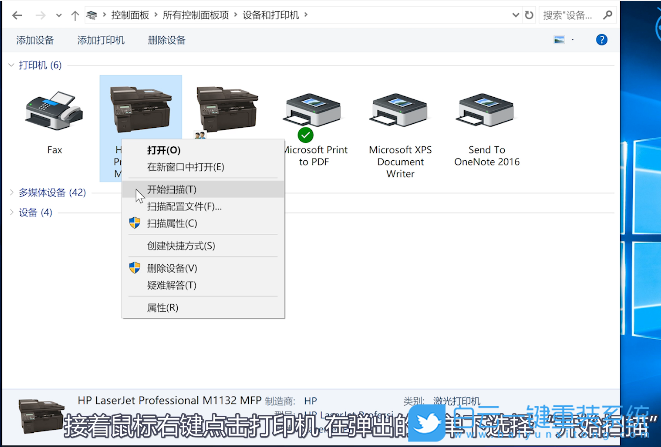Choose 在新窗口中打开(E) from the menu

point(203,167)
